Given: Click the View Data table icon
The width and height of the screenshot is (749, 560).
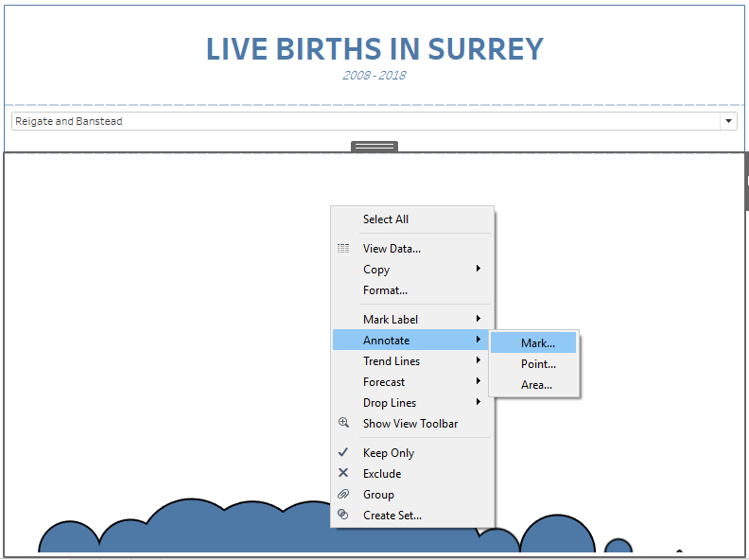Looking at the screenshot, I should pyautogui.click(x=343, y=248).
